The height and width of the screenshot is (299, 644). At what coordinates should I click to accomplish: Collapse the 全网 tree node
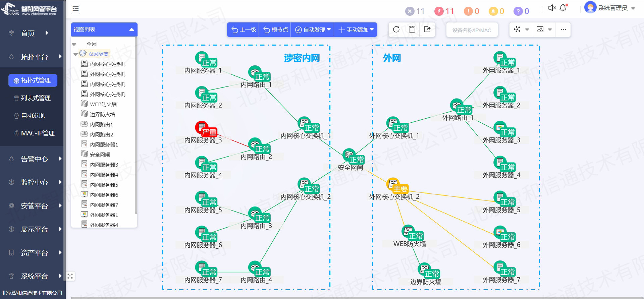tap(74, 44)
